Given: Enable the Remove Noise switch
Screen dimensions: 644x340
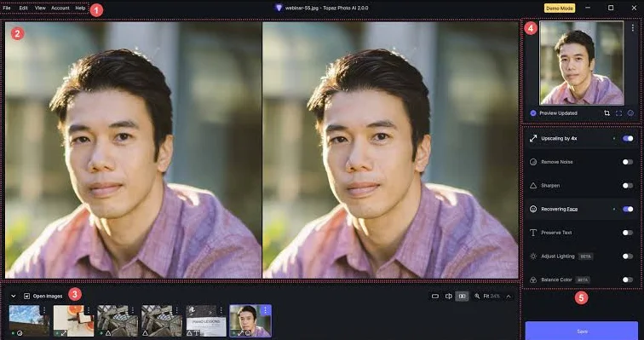Looking at the screenshot, I should click(x=628, y=162).
